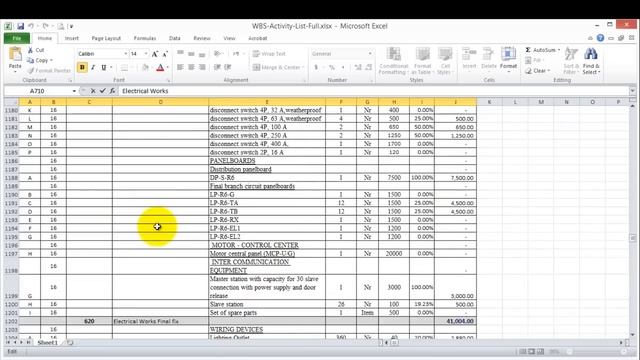
Task: Switch to the Formulas tab
Action: 145,38
